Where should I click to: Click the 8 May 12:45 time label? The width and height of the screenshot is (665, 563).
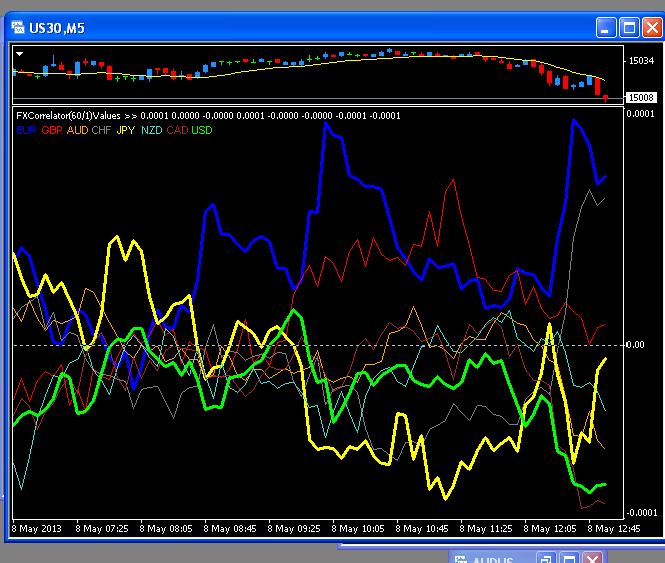click(614, 529)
